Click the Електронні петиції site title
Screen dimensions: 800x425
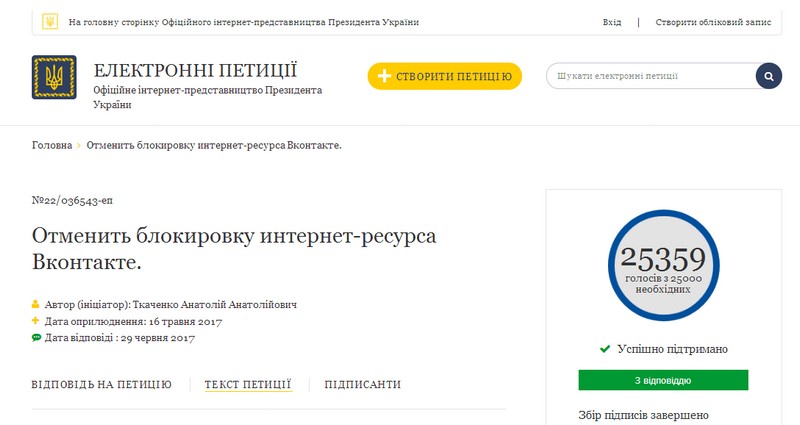[195, 70]
